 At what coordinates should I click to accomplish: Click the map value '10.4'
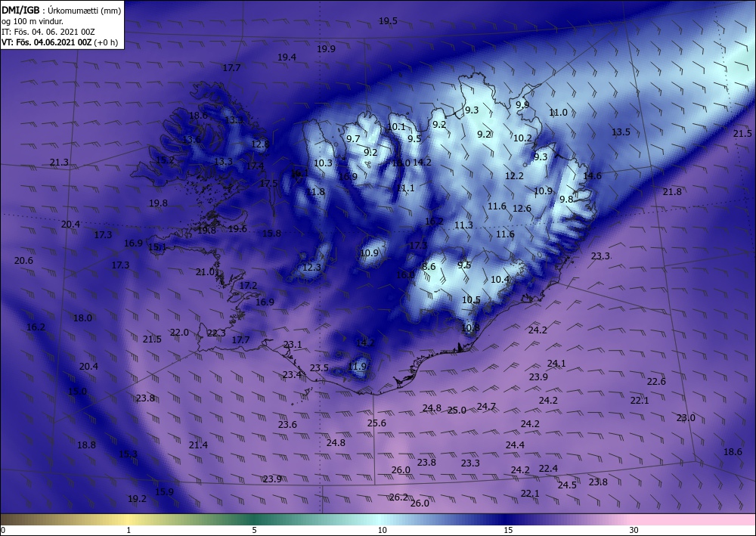click(500, 280)
